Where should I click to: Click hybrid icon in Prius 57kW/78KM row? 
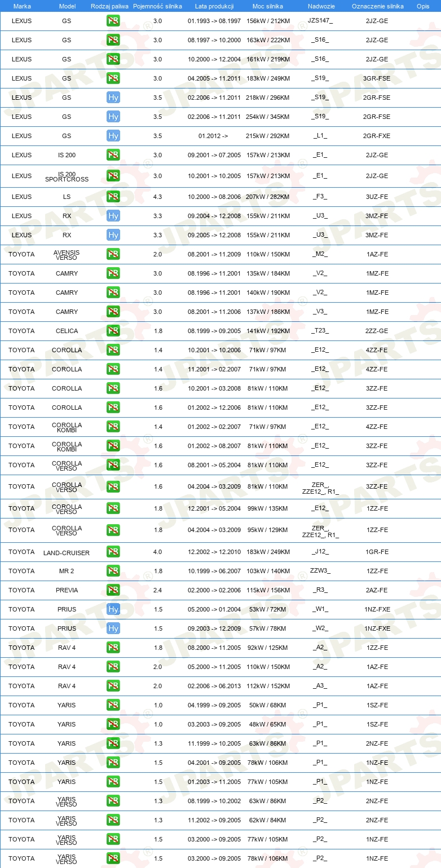coord(113,628)
